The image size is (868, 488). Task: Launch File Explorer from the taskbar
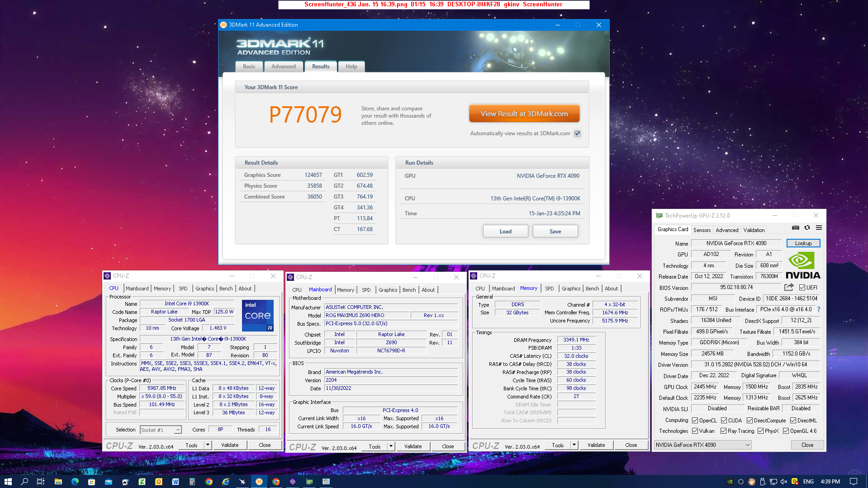coord(58,482)
